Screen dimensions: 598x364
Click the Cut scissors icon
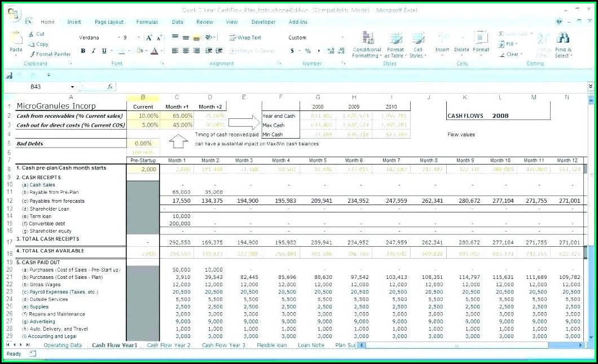click(32, 34)
